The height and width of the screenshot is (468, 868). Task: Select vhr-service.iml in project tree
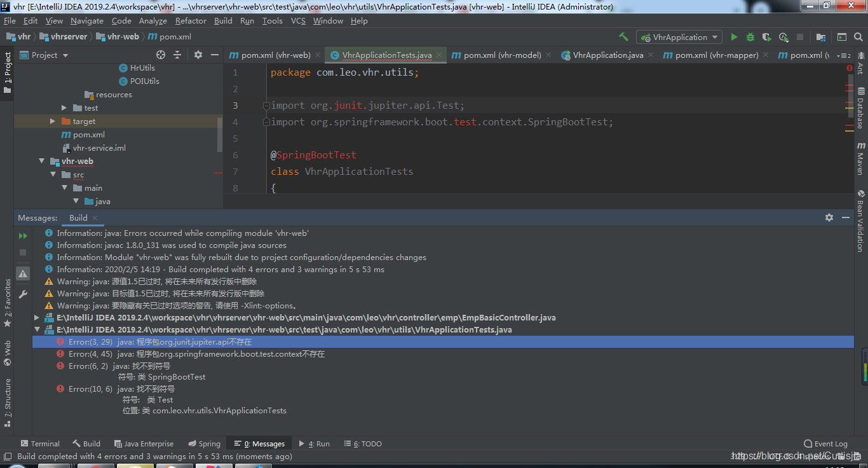click(x=93, y=148)
